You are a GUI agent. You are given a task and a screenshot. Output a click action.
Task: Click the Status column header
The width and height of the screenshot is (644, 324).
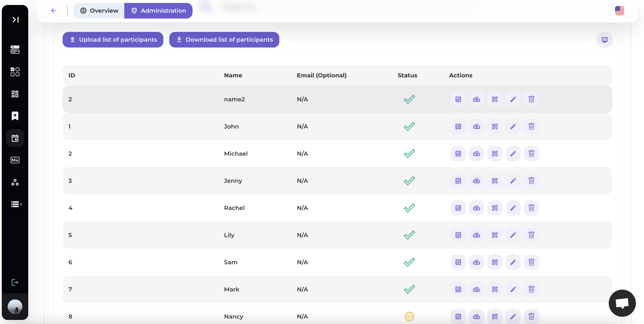pyautogui.click(x=407, y=75)
